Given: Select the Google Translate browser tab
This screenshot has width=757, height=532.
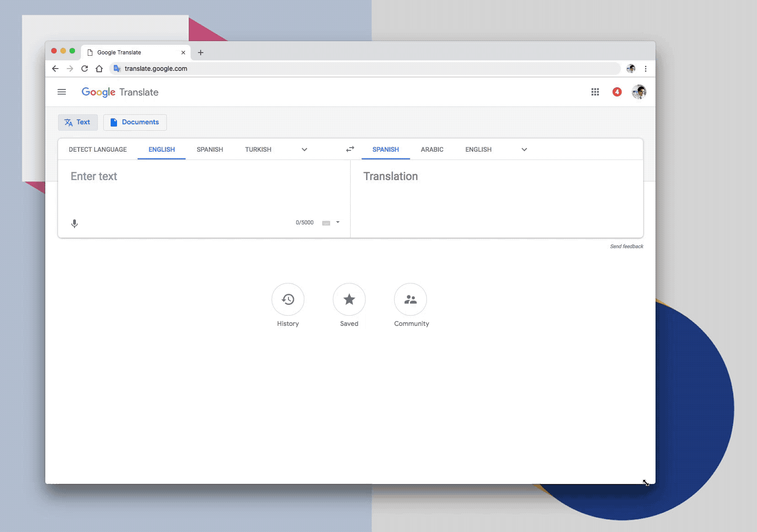Looking at the screenshot, I should (x=136, y=53).
